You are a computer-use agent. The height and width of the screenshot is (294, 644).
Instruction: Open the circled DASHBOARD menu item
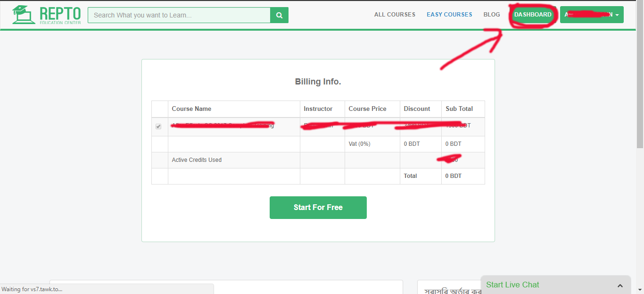click(532, 15)
